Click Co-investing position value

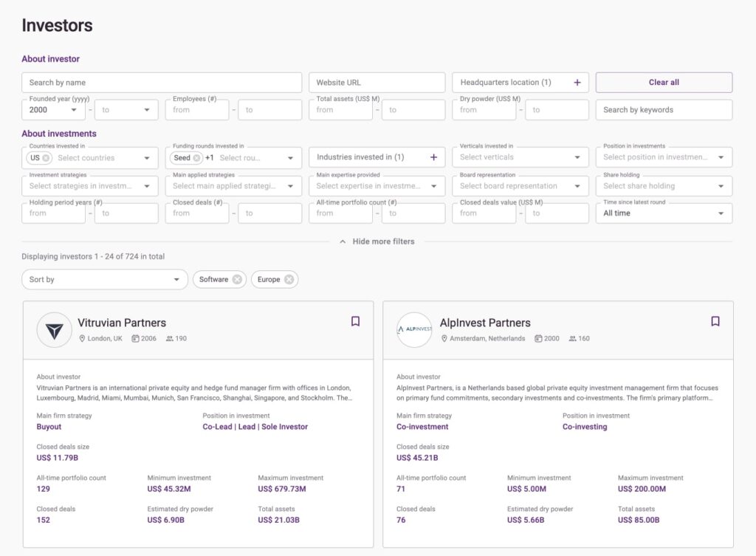[x=585, y=427]
